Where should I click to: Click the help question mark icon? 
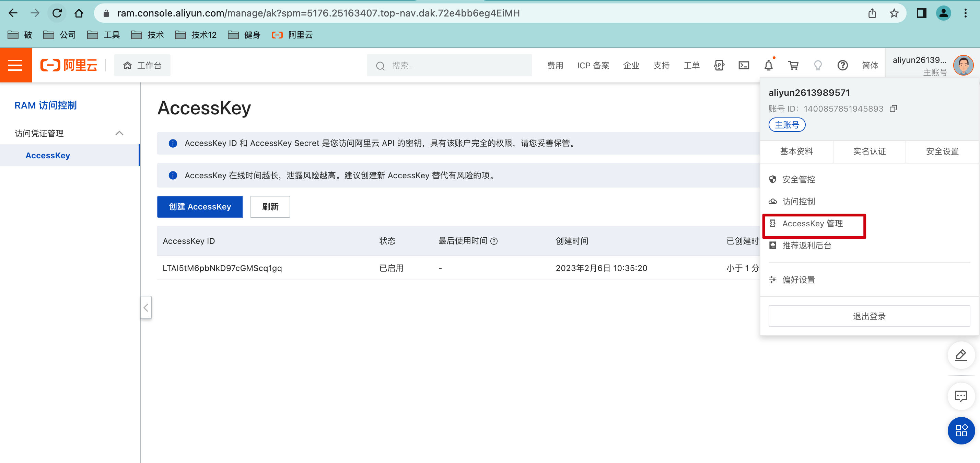pos(842,66)
